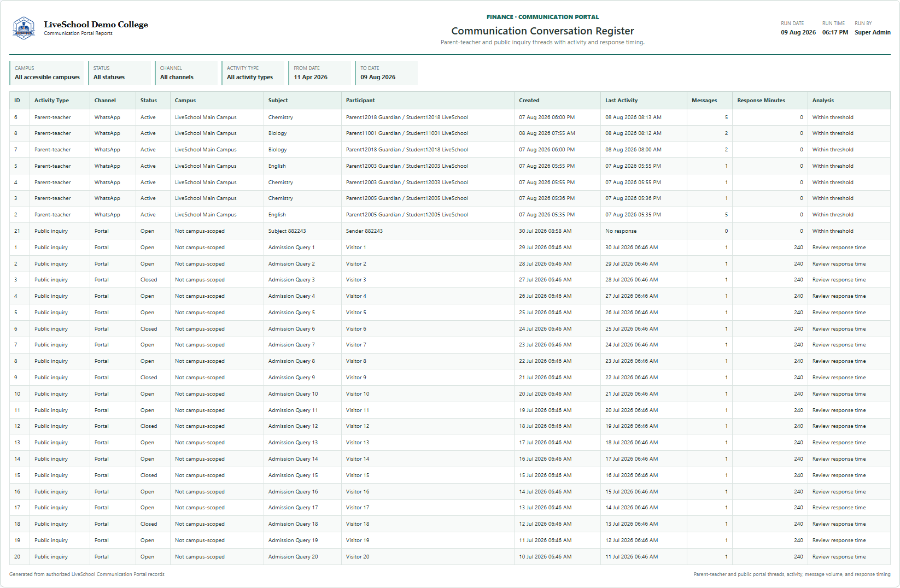
Task: Click created date '30 Jul 2026 08:58 AM'
Action: point(545,231)
